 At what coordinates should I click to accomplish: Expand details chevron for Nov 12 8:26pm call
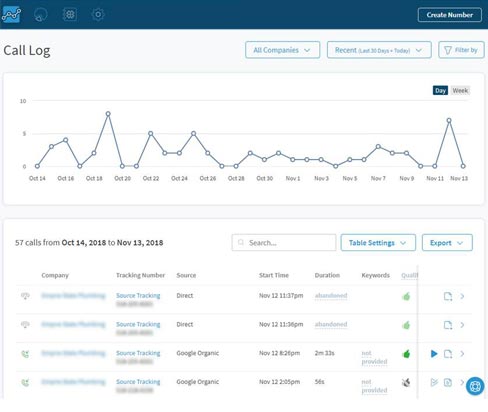(x=462, y=354)
